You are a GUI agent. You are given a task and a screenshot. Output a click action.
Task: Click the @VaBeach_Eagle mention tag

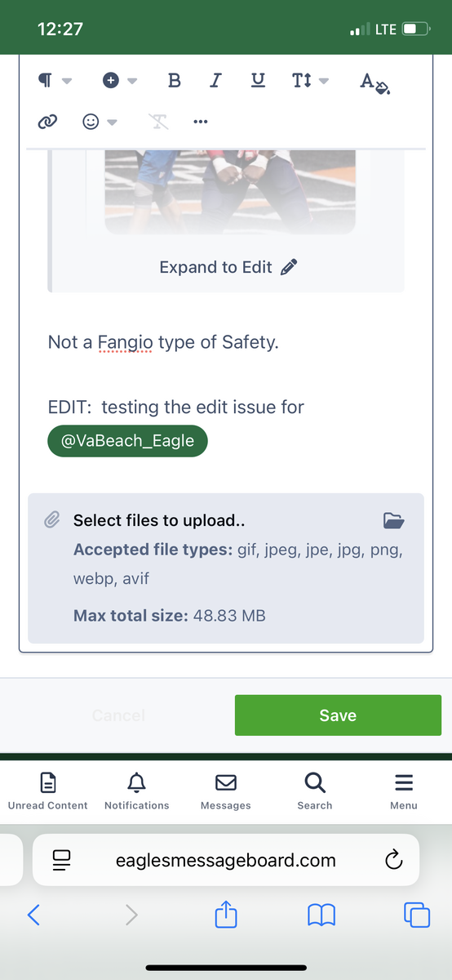coord(127,440)
